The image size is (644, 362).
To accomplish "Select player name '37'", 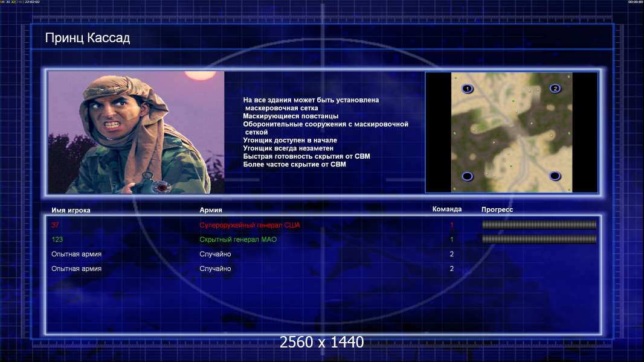I will 55,225.
